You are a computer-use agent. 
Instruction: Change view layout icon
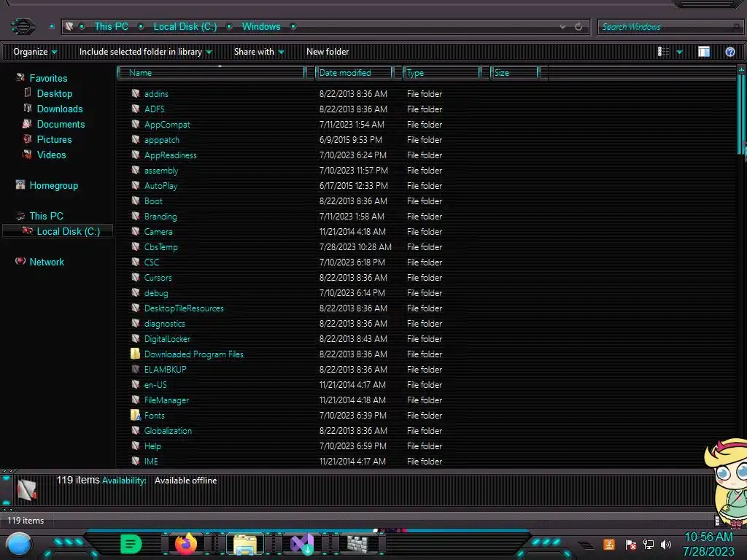click(x=663, y=52)
